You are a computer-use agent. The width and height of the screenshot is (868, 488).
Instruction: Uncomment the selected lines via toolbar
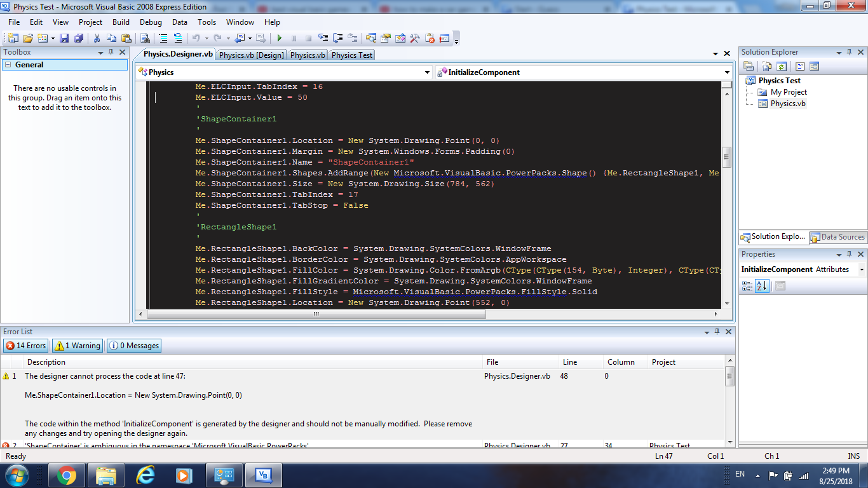pos(179,38)
